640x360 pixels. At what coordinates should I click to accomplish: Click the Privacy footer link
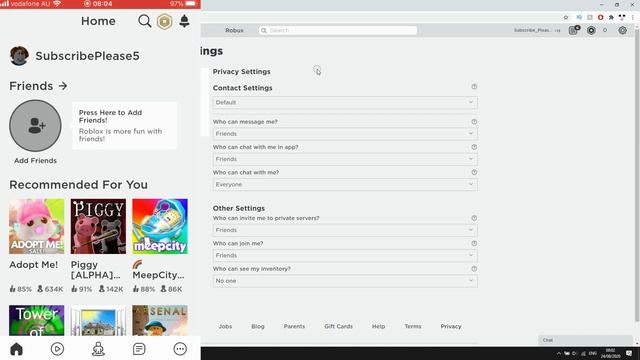click(x=451, y=326)
